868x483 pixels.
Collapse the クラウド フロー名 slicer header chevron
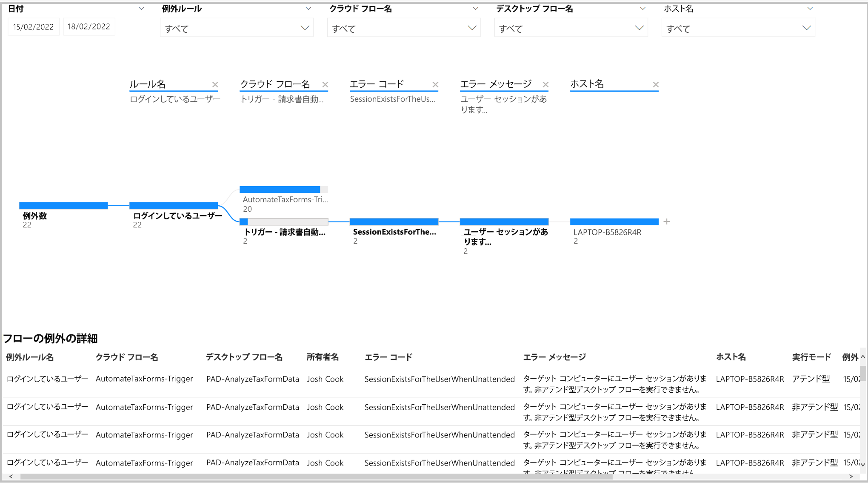(x=476, y=9)
